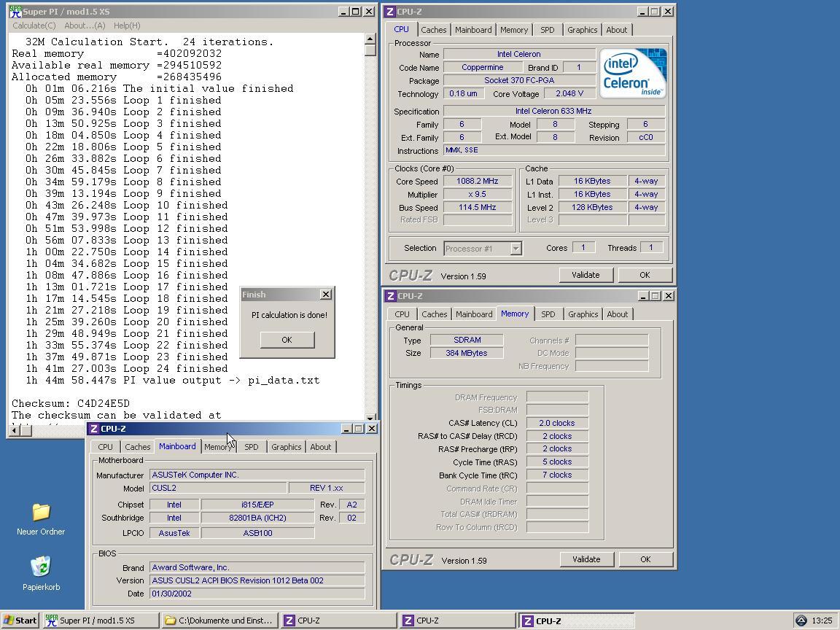
Task: Click the CPU-Z icon in the CPU window title bar
Action: click(x=391, y=11)
